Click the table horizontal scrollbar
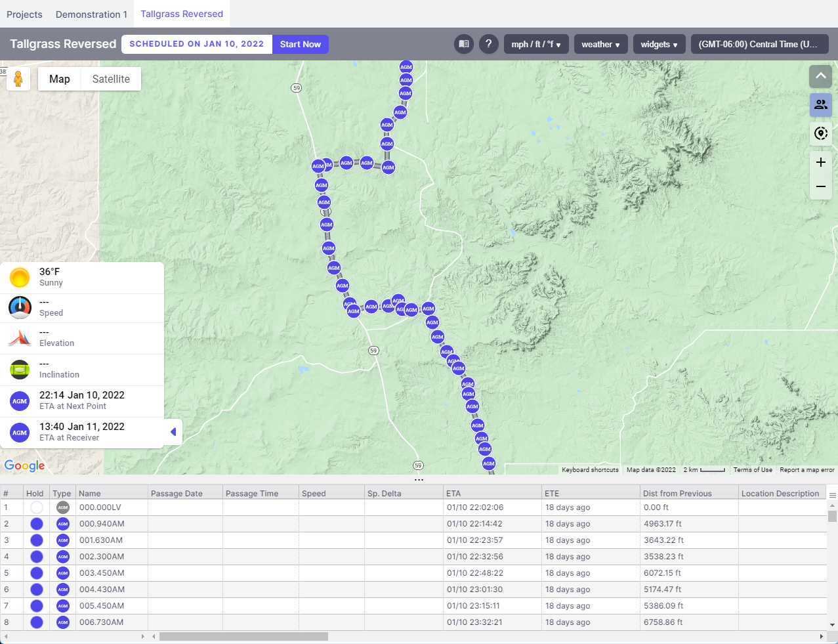This screenshot has width=838, height=644. [243, 636]
